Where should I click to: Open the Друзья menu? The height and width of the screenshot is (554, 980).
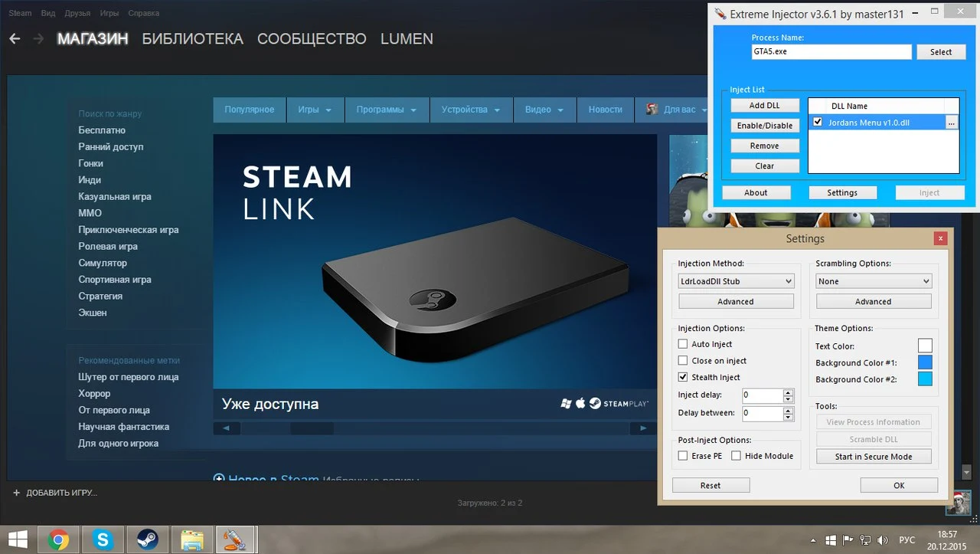[x=77, y=13]
